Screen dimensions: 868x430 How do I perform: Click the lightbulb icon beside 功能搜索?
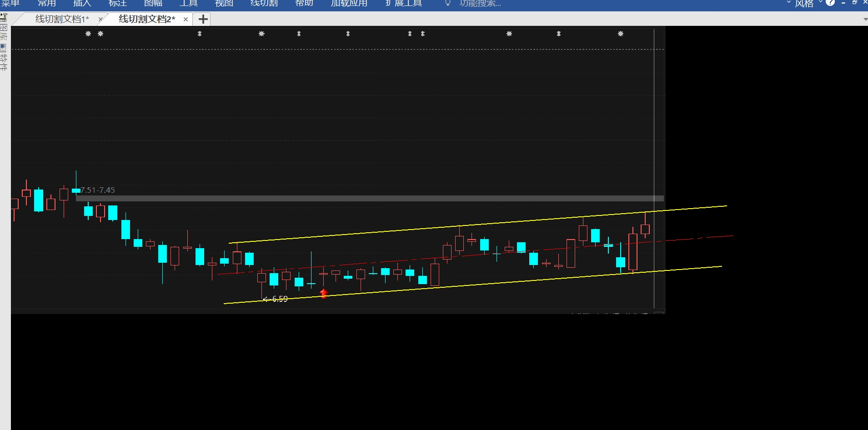[448, 3]
